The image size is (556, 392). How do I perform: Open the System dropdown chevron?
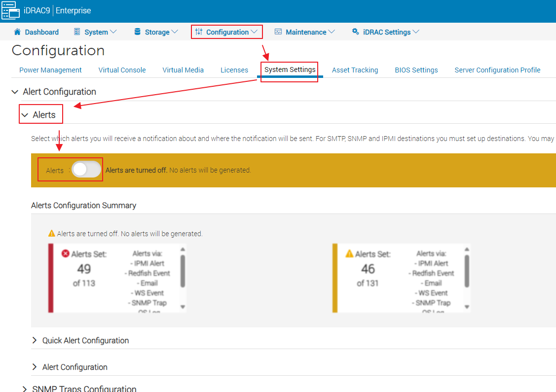(113, 32)
